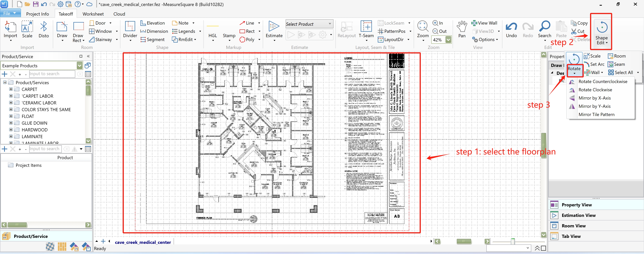Expand the HARDWOOD folder node
This screenshot has height=254, width=644.
(11, 130)
